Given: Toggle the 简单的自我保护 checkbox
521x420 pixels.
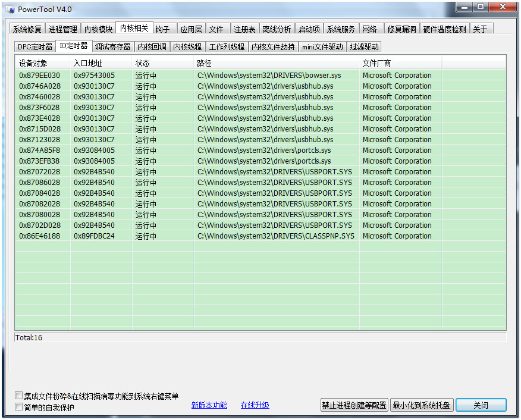Looking at the screenshot, I should (x=19, y=406).
